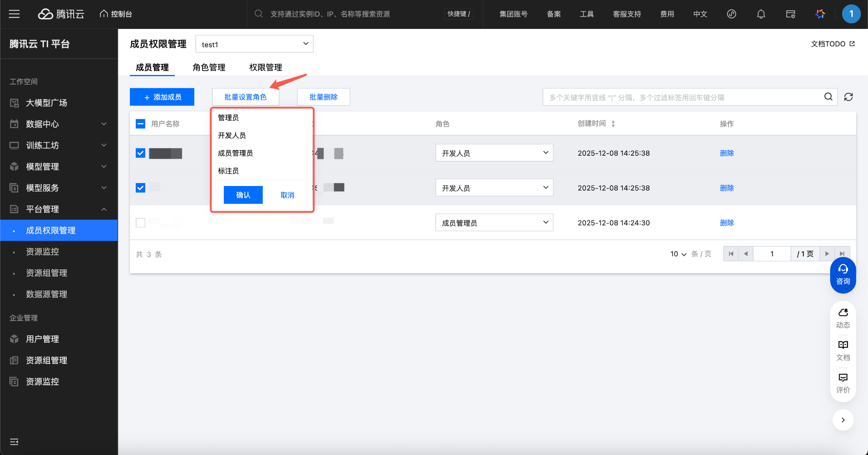Open the 咨询 customer service bubble

[843, 275]
